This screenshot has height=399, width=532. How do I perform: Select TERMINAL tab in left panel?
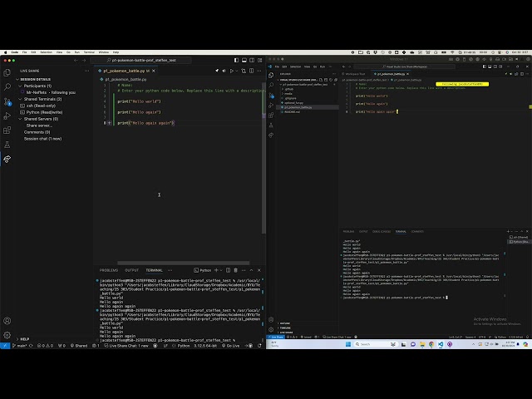[x=154, y=270]
